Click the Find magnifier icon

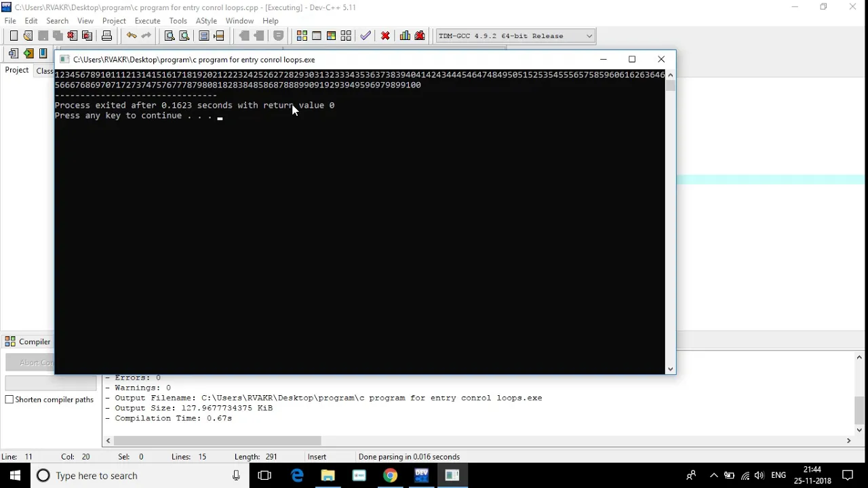coord(170,36)
